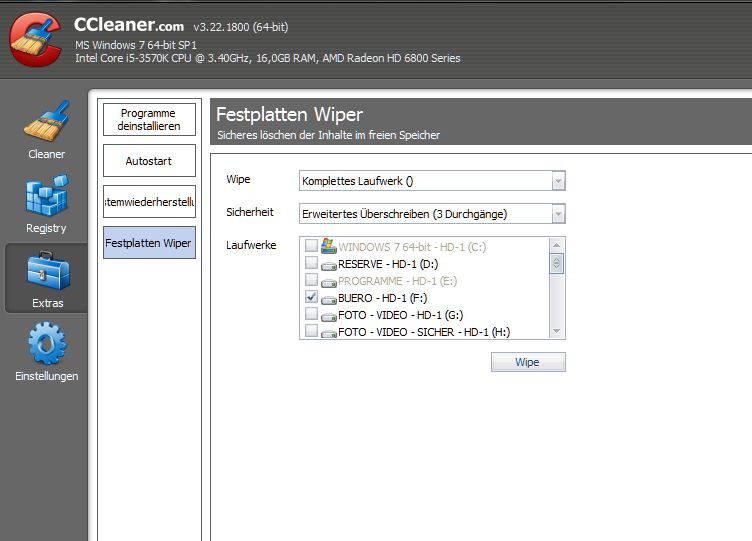Click drive icon next to FOTO - VIDEO - SICHER (H:)
Viewport: 752px width, 541px height.
[x=329, y=333]
